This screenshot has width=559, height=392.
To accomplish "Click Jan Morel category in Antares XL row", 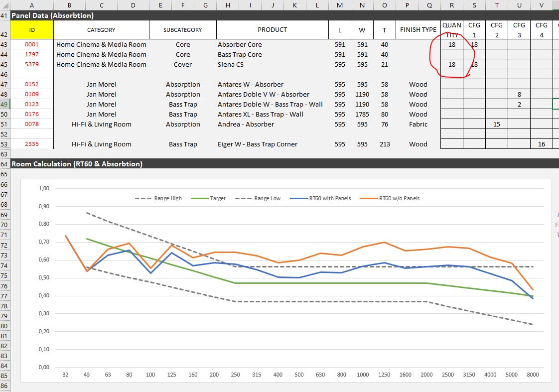I will coord(101,115).
